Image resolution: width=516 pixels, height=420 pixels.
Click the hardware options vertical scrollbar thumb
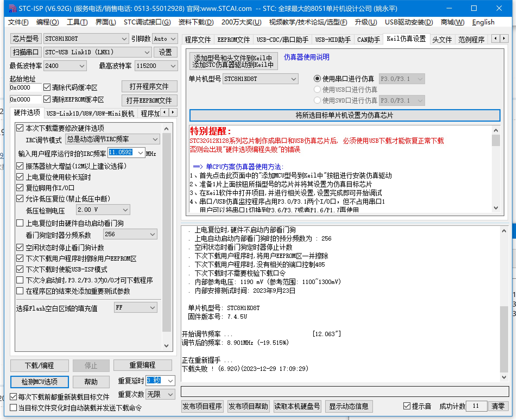point(167,232)
